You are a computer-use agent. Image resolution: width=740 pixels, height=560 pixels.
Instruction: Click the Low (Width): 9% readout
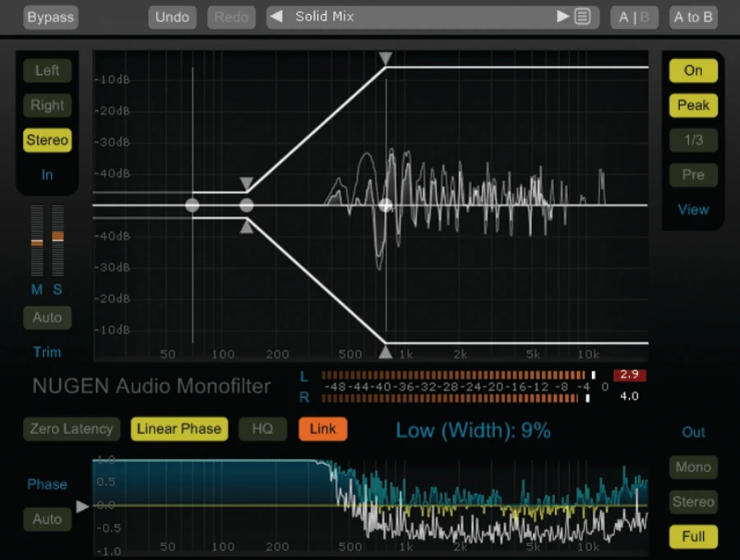coord(473,431)
